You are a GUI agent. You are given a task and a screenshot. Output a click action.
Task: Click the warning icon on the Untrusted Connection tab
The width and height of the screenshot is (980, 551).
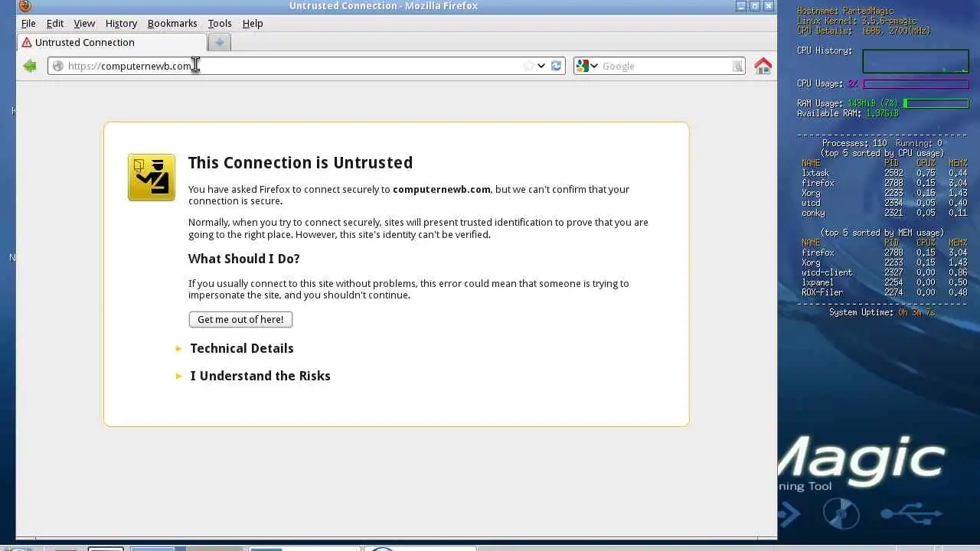pos(27,42)
